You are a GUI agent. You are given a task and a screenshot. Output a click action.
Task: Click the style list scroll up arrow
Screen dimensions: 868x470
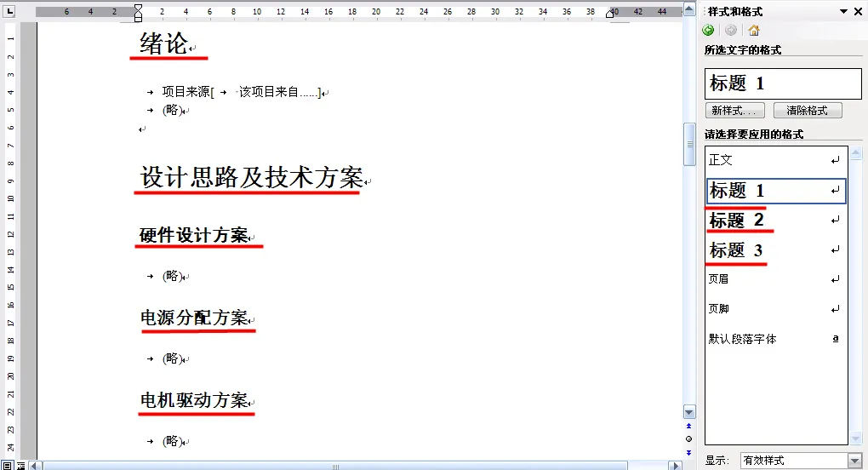click(x=856, y=152)
